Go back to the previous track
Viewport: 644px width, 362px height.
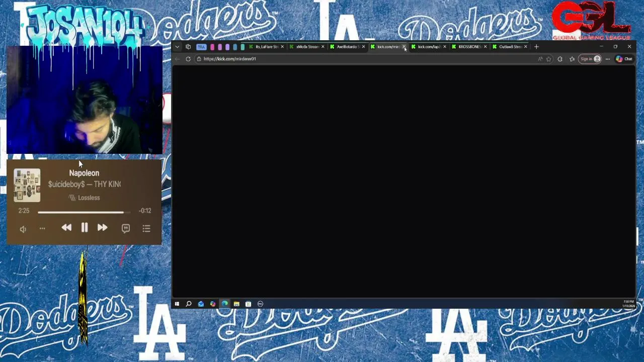[x=66, y=228]
